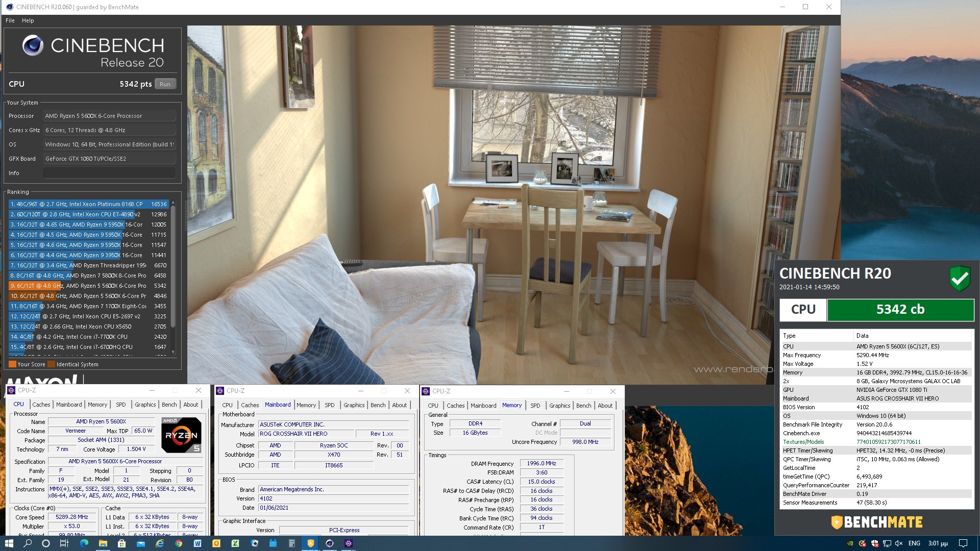Switch to Cinebench taskbar icon
Screen dimensions: 980x551
[330, 543]
